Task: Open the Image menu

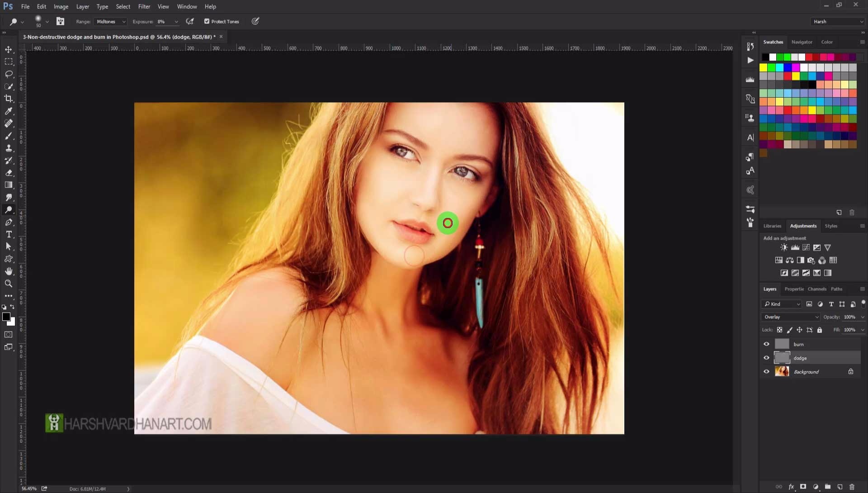Action: click(61, 6)
